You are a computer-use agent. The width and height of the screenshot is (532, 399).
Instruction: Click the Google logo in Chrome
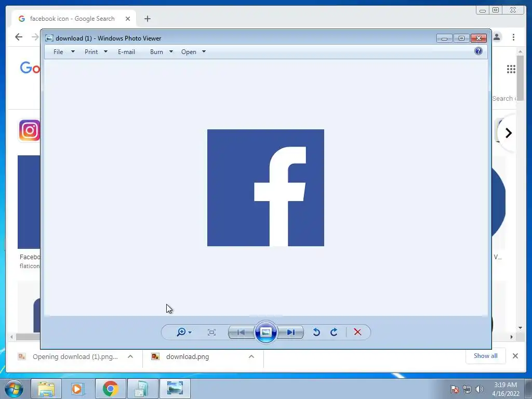point(30,68)
